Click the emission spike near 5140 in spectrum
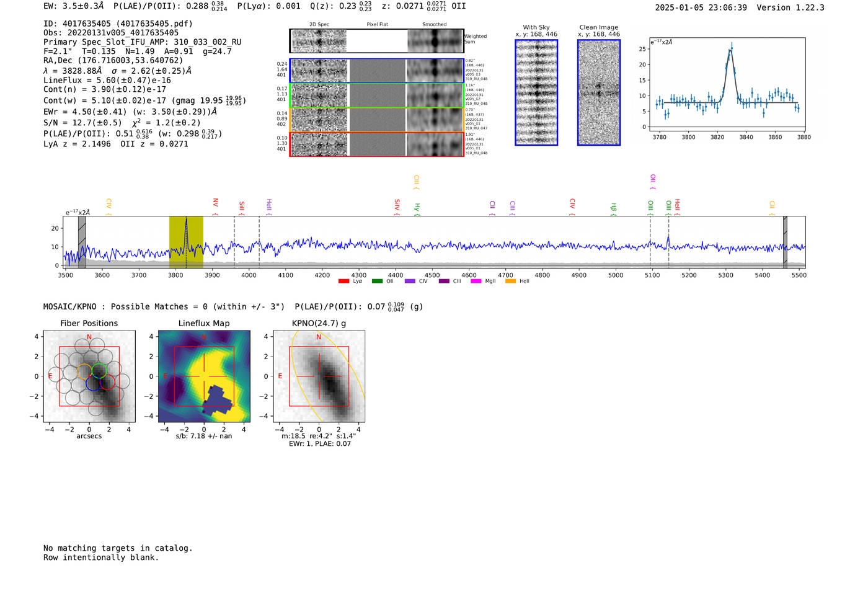The image size is (868, 591). click(668, 241)
